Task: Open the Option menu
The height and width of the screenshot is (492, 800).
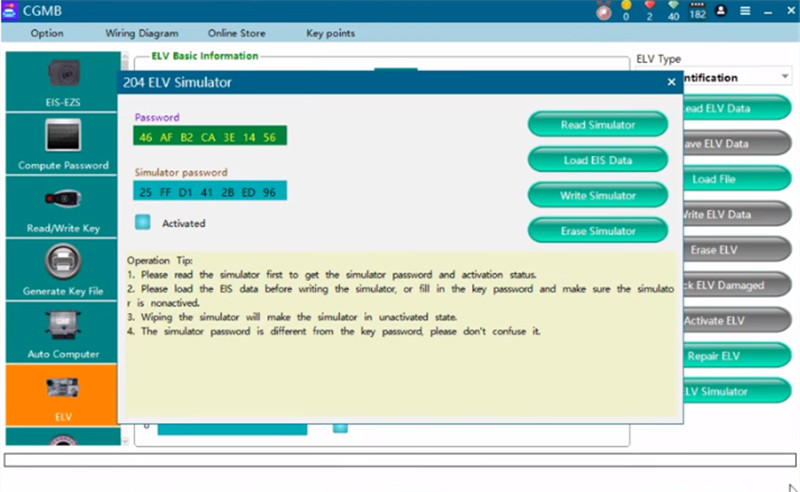Action: (47, 33)
